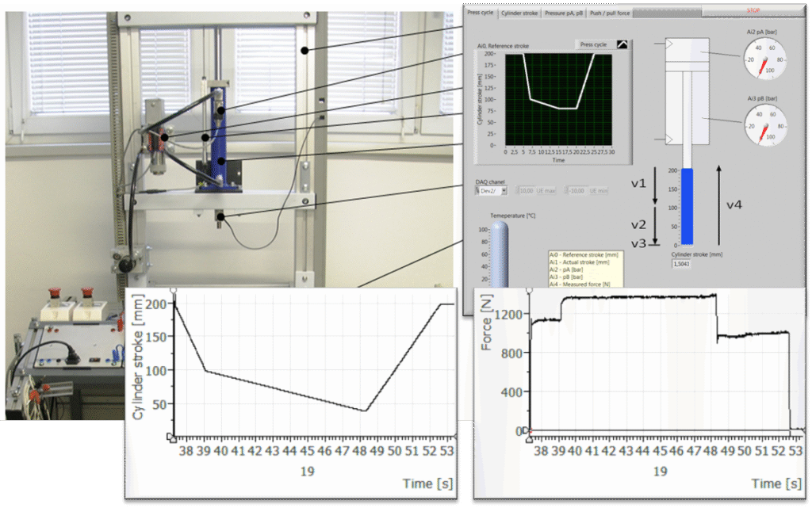The image size is (812, 508).
Task: Click the UE min value field
Action: 576,191
